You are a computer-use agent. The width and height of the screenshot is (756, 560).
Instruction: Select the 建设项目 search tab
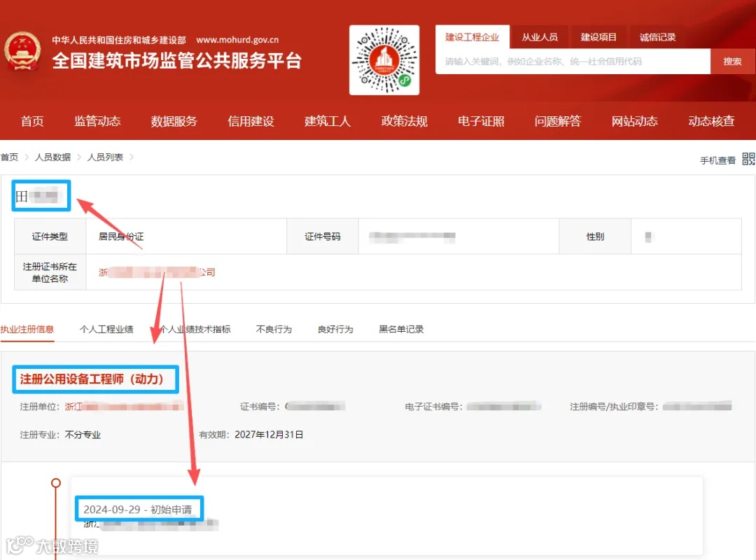coord(598,37)
